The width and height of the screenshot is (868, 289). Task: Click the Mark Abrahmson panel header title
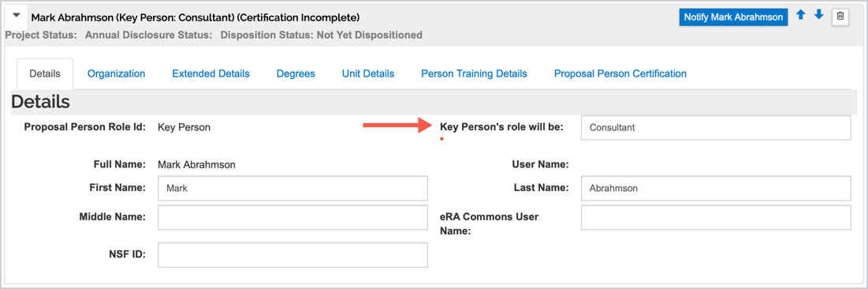(196, 17)
